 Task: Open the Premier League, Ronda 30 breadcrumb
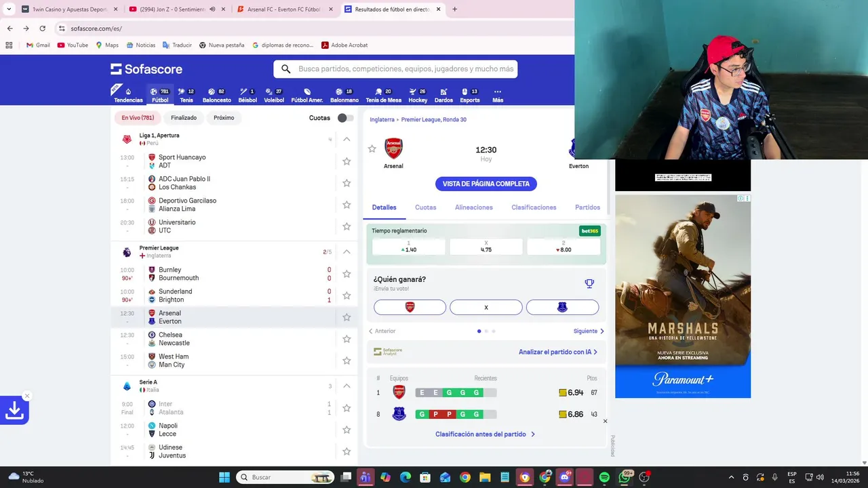pos(434,120)
